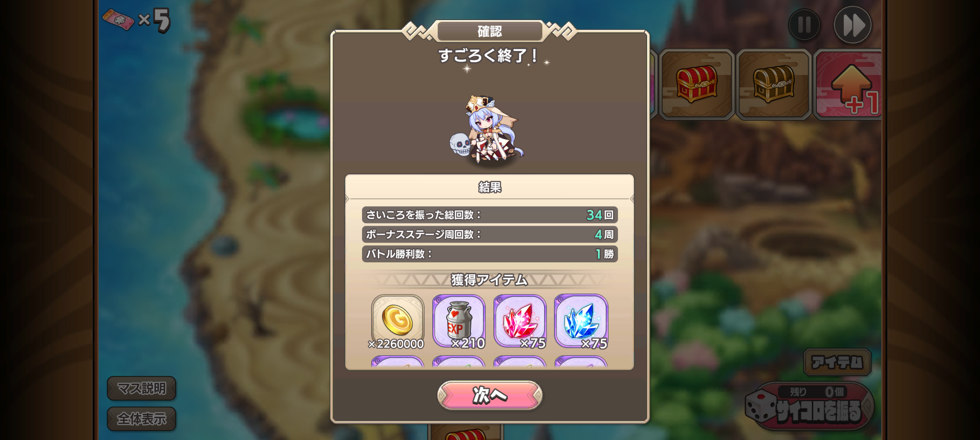Pause the game with the pause icon
This screenshot has height=440, width=980.
[804, 25]
